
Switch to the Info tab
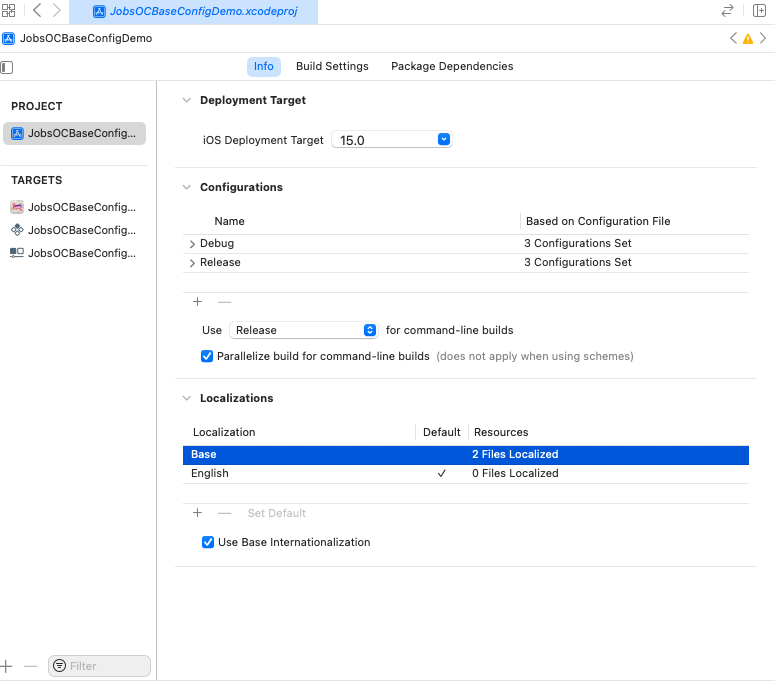coord(263,66)
